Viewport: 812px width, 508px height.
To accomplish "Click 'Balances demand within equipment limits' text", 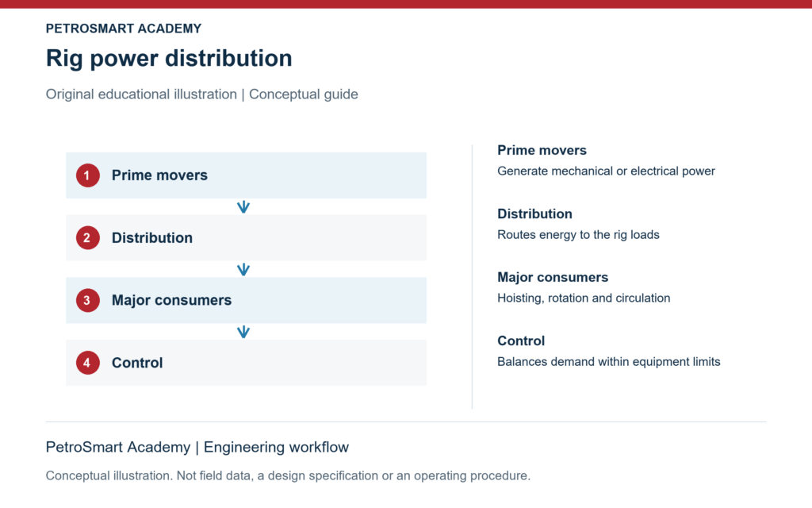I will 608,362.
